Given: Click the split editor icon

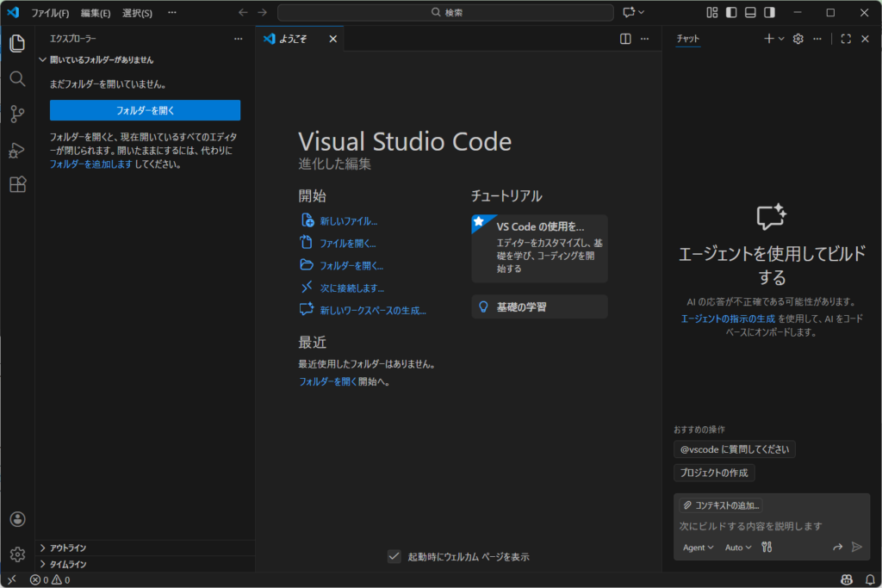Looking at the screenshot, I should point(625,39).
